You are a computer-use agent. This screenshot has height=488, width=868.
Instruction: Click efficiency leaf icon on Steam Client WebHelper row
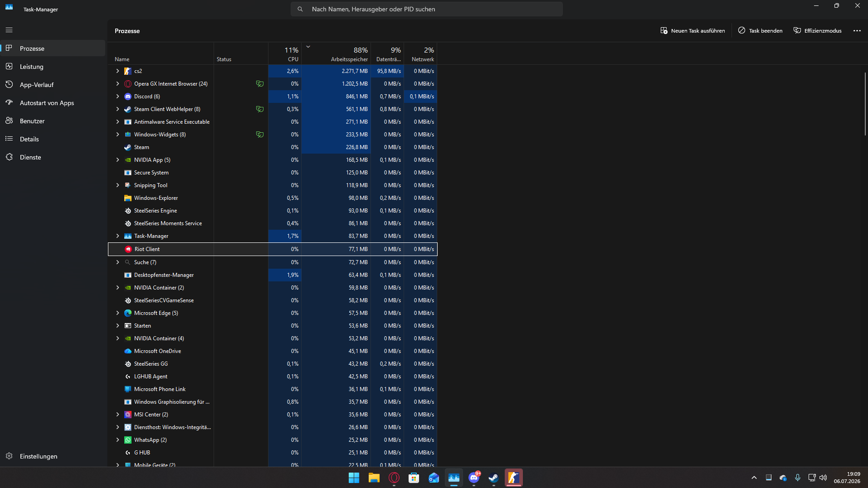(x=260, y=109)
